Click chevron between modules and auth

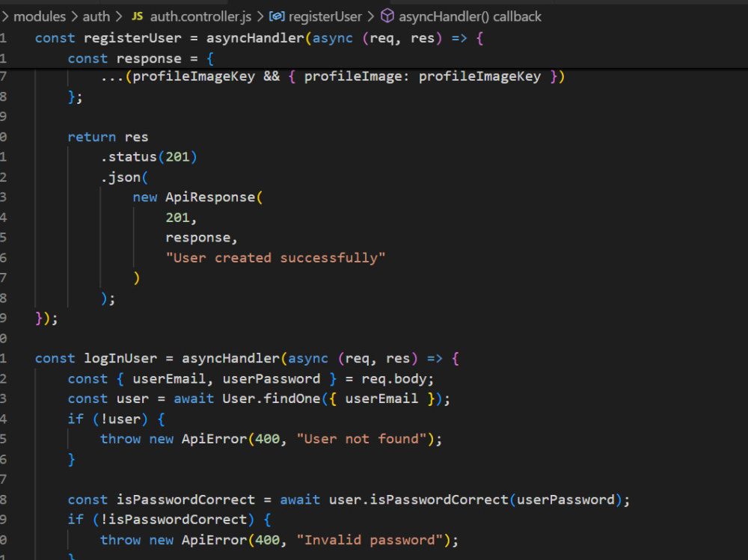coord(74,16)
